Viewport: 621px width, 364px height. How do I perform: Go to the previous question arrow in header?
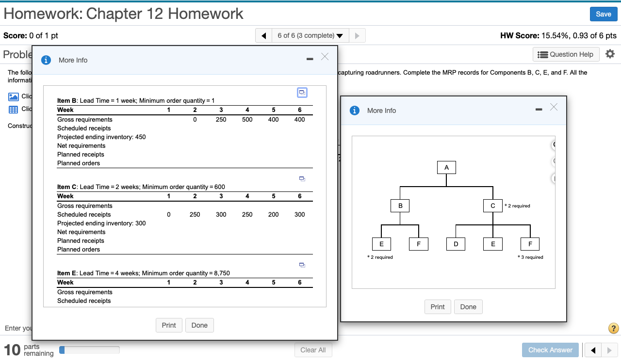tap(264, 35)
